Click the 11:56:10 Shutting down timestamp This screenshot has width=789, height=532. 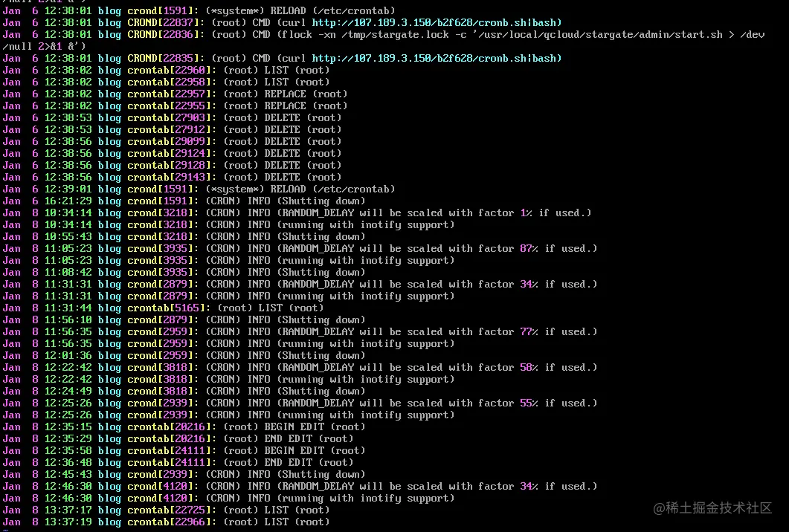click(x=68, y=320)
